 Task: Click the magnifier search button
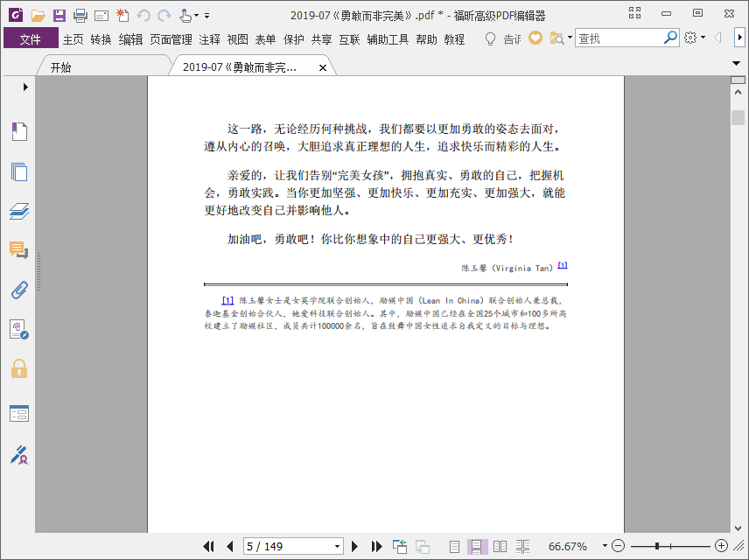tap(670, 38)
